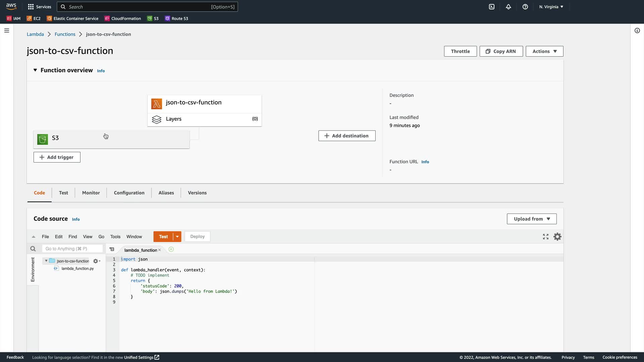Open the S3 shortcut in favorites bar
The width and height of the screenshot is (644, 362).
(x=153, y=18)
